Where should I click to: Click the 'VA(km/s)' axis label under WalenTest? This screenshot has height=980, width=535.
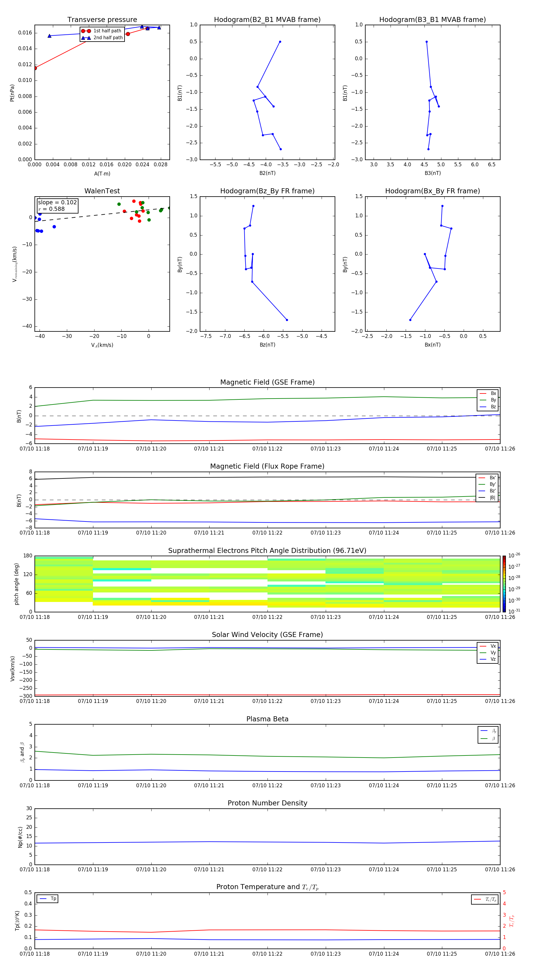[x=102, y=345]
